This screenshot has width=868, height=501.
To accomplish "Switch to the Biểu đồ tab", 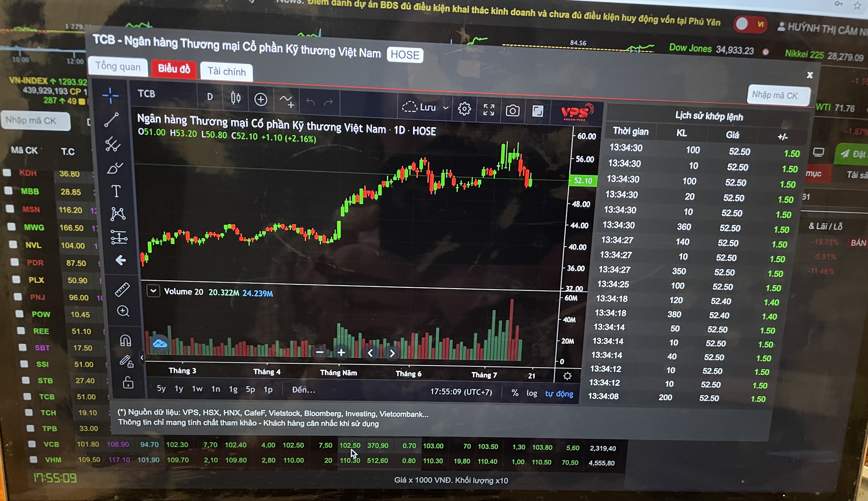I will click(174, 69).
